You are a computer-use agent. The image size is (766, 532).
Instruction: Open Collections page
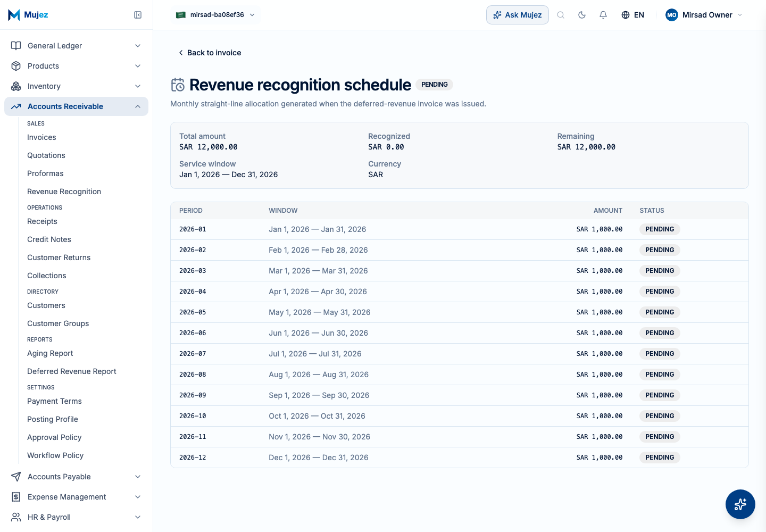click(47, 276)
